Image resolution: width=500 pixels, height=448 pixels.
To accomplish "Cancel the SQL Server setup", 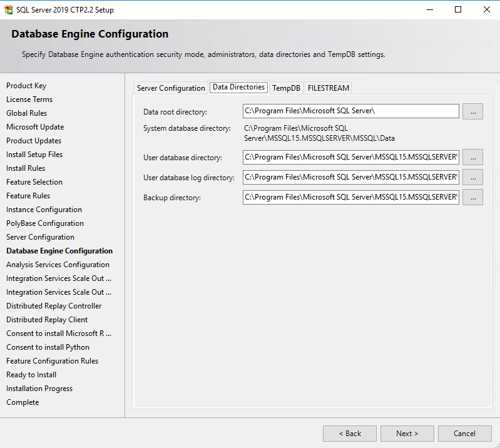I will 464,434.
